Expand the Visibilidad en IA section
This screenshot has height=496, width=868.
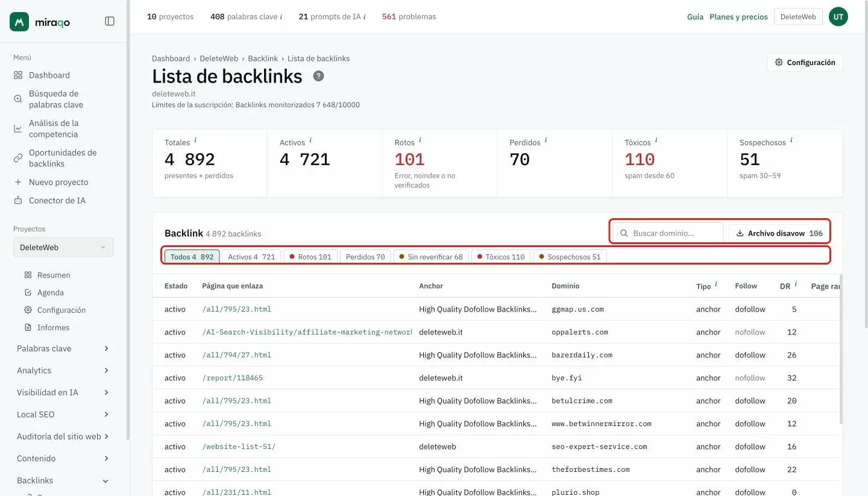point(63,392)
